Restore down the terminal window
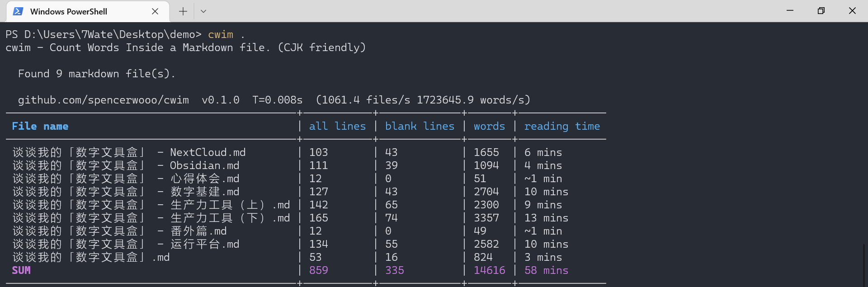Image resolution: width=868 pixels, height=287 pixels. click(x=821, y=11)
